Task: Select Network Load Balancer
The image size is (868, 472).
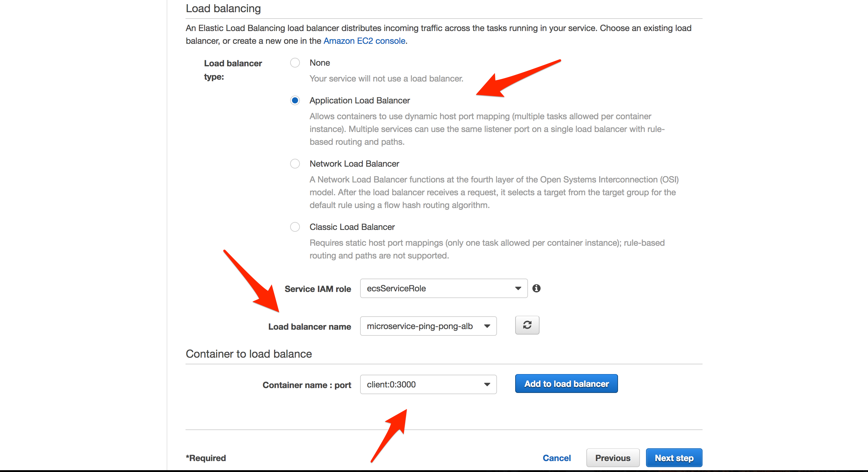Action: [295, 164]
